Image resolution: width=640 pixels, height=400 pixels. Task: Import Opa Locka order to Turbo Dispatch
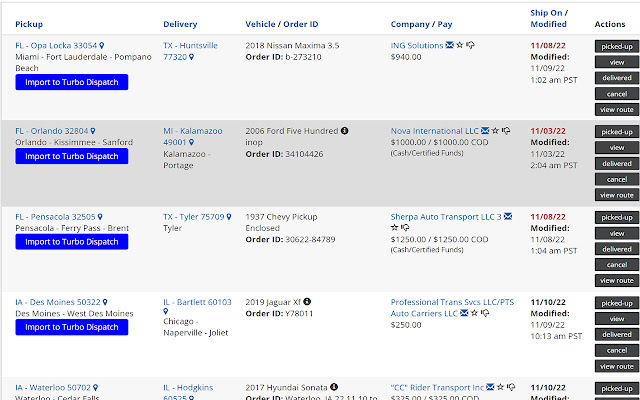[72, 82]
